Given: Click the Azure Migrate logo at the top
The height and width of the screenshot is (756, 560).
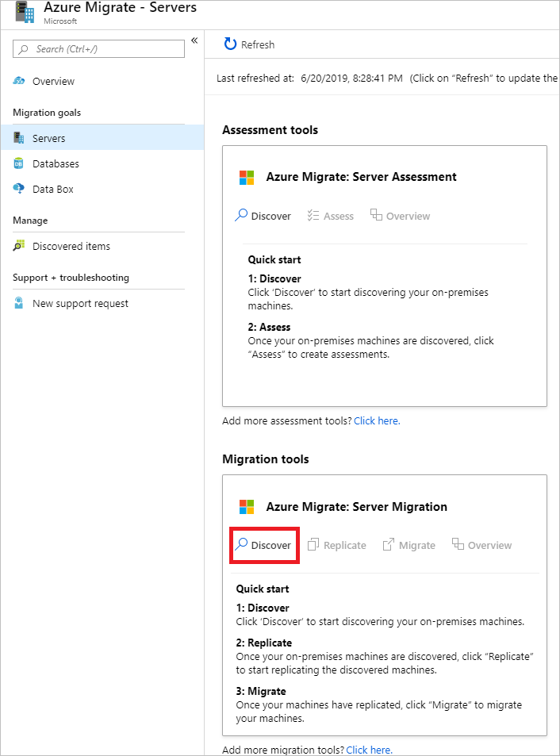Looking at the screenshot, I should [22, 13].
